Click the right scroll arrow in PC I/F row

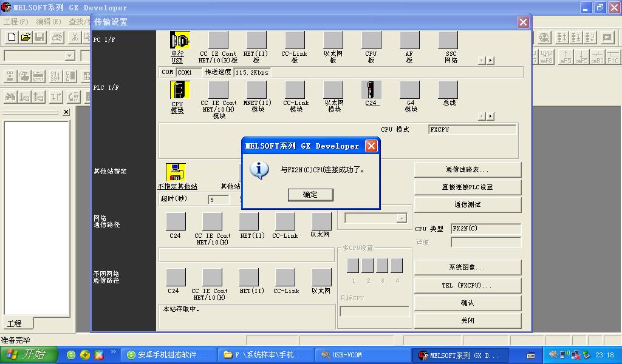pos(490,61)
